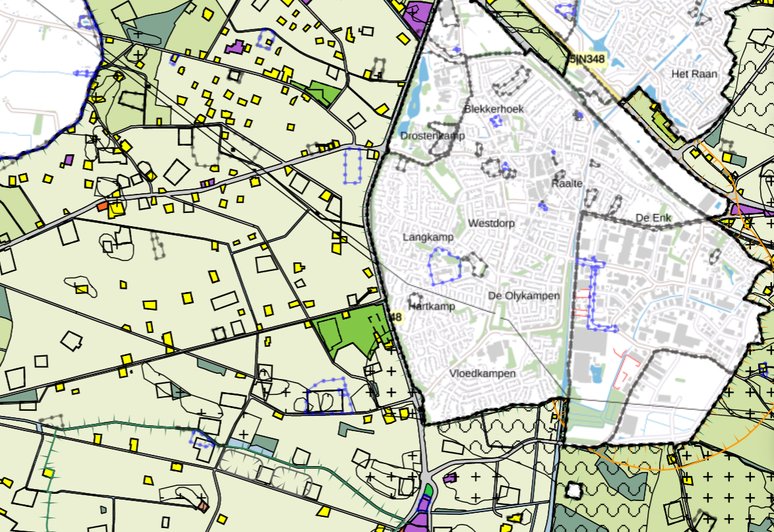
Task: Click the Westdorp label
Action: pyautogui.click(x=491, y=223)
